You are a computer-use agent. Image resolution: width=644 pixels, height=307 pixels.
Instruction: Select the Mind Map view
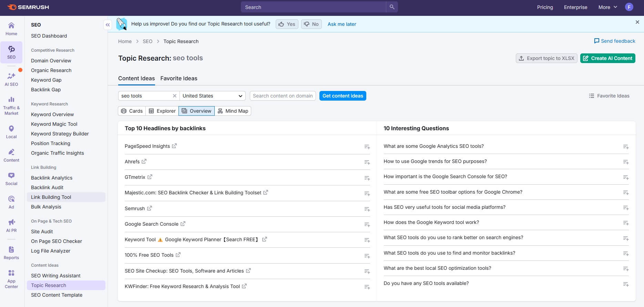pyautogui.click(x=233, y=111)
